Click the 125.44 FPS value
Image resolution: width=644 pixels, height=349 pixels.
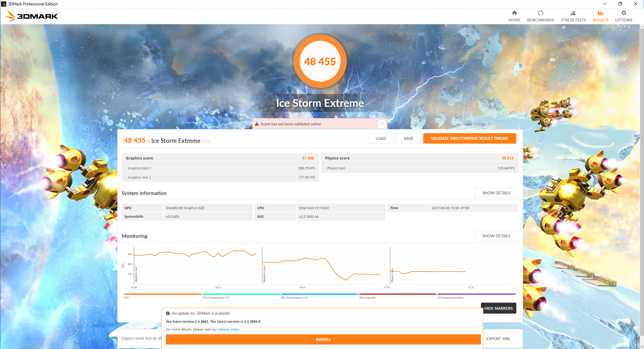coord(506,168)
